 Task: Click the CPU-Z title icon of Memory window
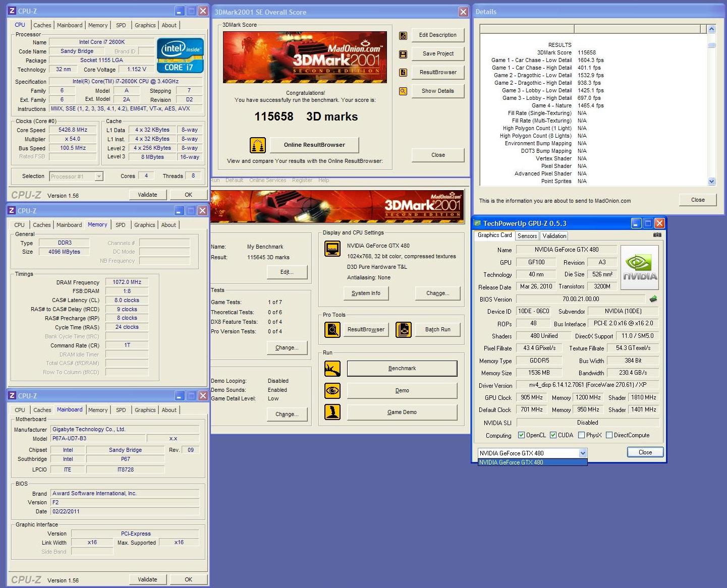pos(12,211)
